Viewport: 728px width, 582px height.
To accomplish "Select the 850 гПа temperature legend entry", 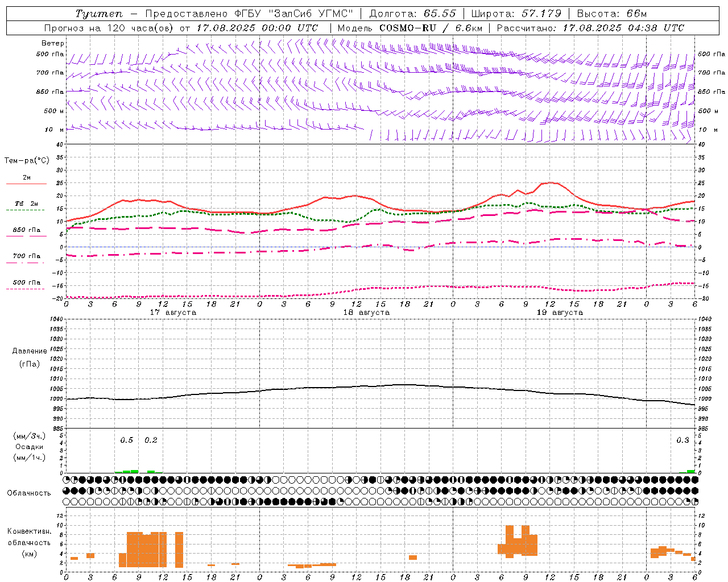I will coord(27,230).
